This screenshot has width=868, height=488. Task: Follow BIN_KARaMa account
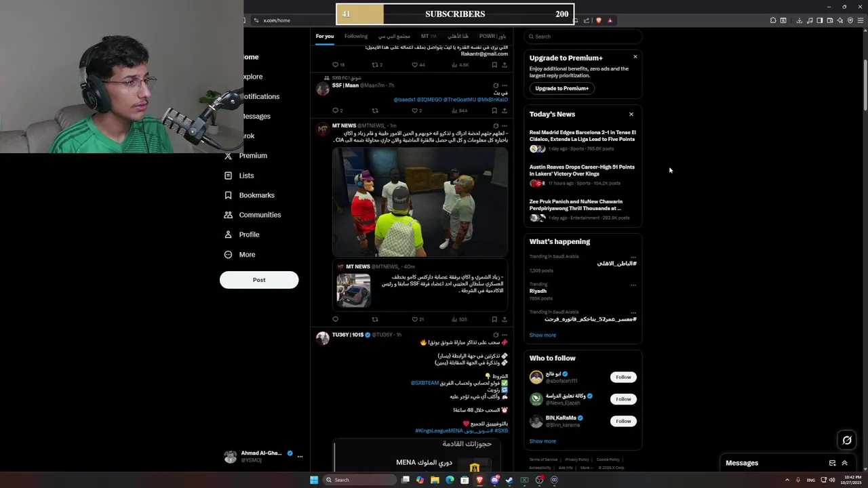(x=623, y=421)
